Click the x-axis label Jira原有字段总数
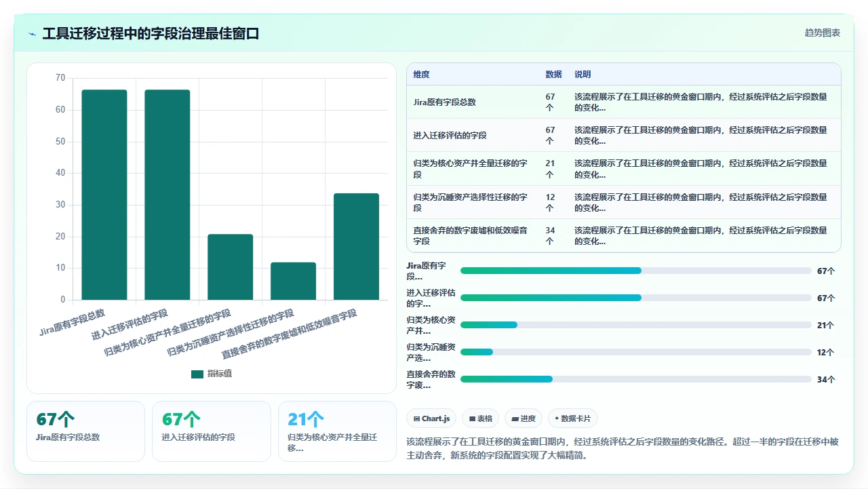 [73, 322]
